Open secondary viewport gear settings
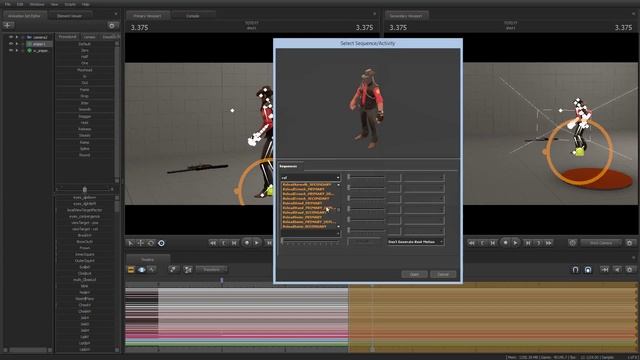The width and height of the screenshot is (640, 360). (629, 243)
